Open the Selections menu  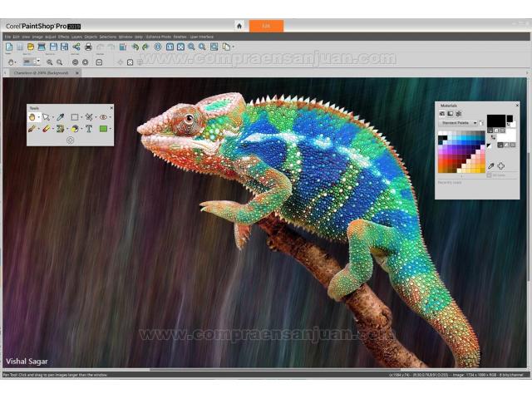pos(108,37)
